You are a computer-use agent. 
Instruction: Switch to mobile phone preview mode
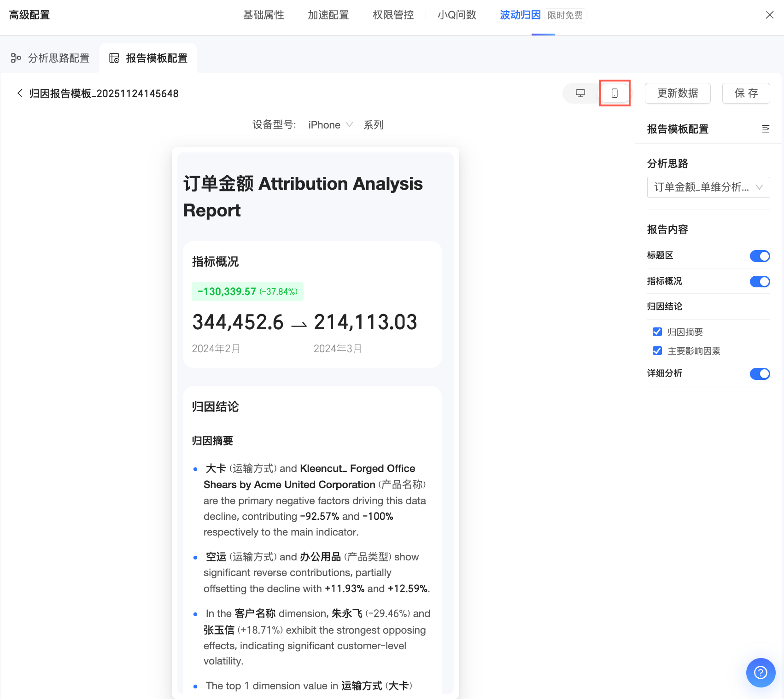(614, 93)
